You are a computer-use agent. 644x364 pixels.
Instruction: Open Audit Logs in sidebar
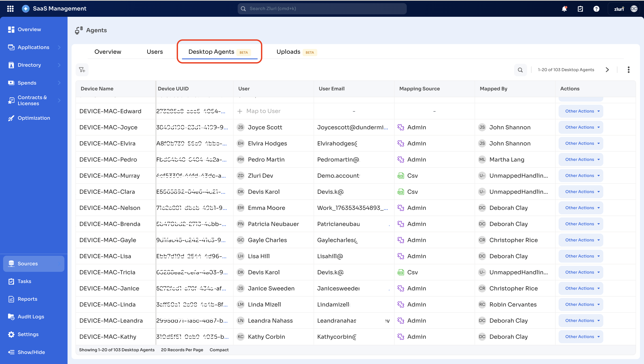31,317
